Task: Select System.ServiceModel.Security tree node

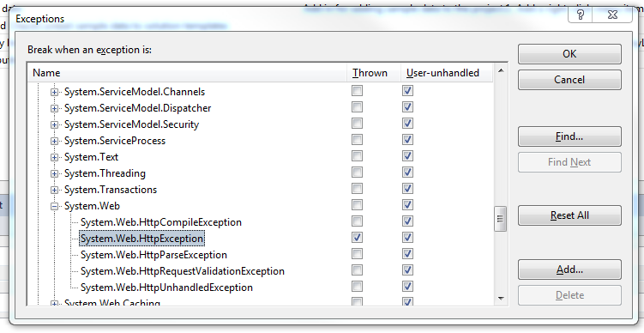Action: click(131, 124)
